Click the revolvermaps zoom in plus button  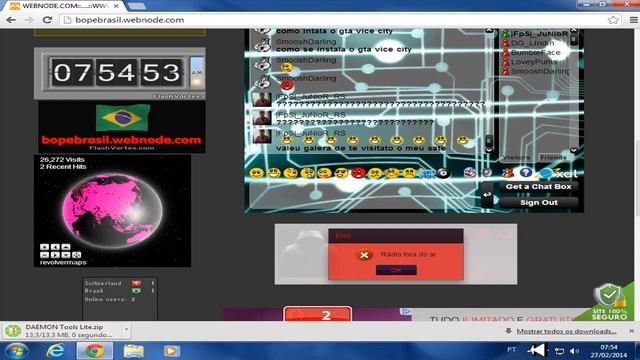pos(44,247)
